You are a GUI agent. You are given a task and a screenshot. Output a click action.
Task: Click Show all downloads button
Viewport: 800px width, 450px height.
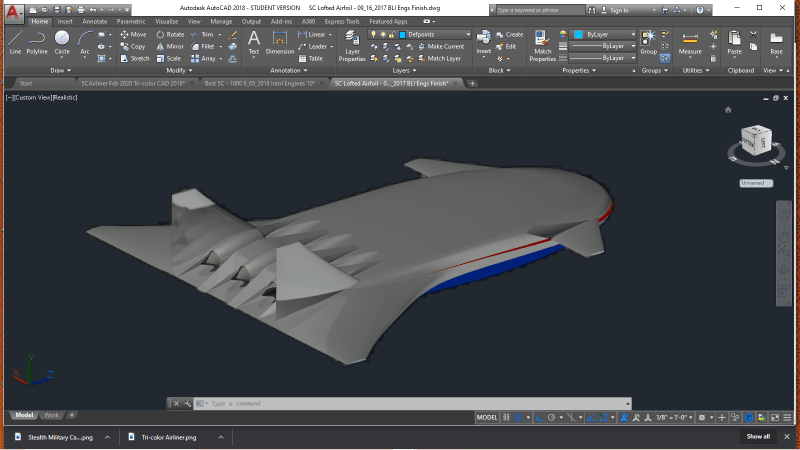point(758,436)
